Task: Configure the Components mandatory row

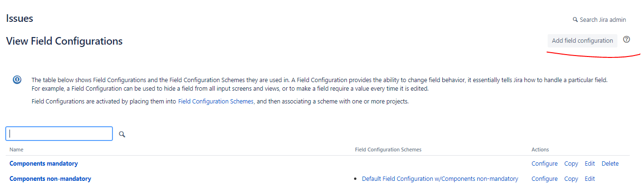Action: [544, 164]
